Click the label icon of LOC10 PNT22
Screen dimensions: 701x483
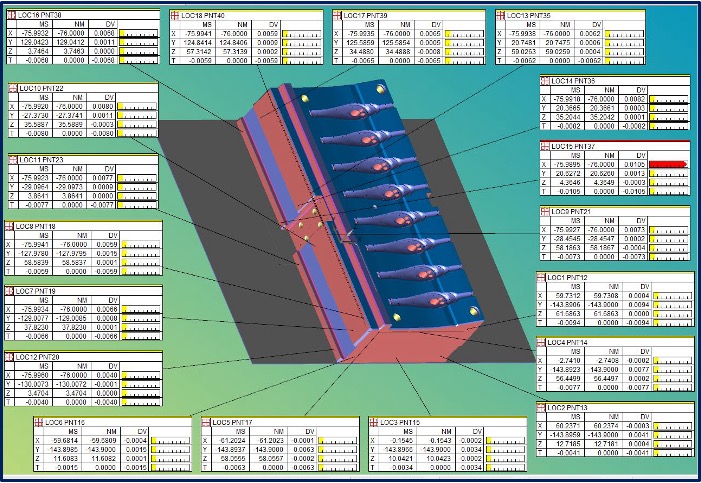click(13, 88)
